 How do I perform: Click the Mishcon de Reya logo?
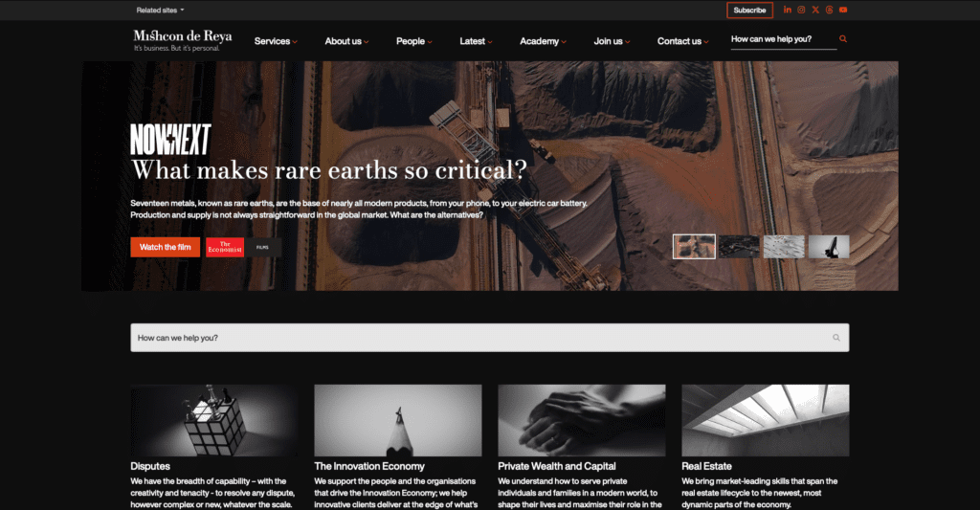(183, 39)
